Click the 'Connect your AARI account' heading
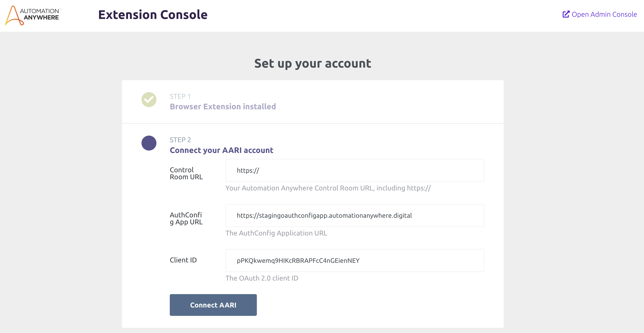Screen dimensions: 644x333 click(x=221, y=150)
